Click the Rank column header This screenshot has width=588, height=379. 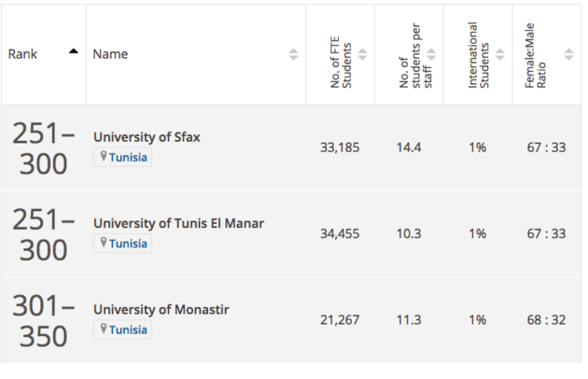(x=22, y=54)
